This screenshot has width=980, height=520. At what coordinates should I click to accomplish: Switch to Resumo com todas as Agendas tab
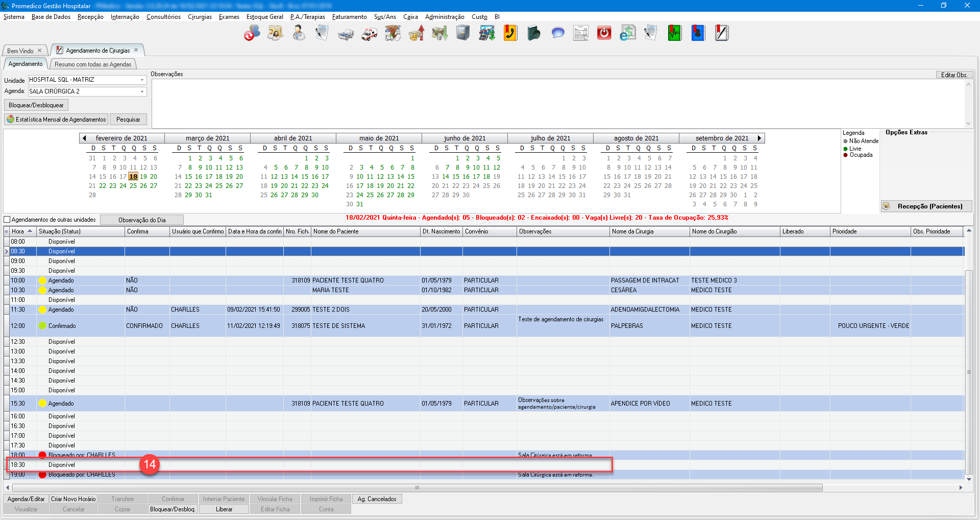(x=93, y=64)
